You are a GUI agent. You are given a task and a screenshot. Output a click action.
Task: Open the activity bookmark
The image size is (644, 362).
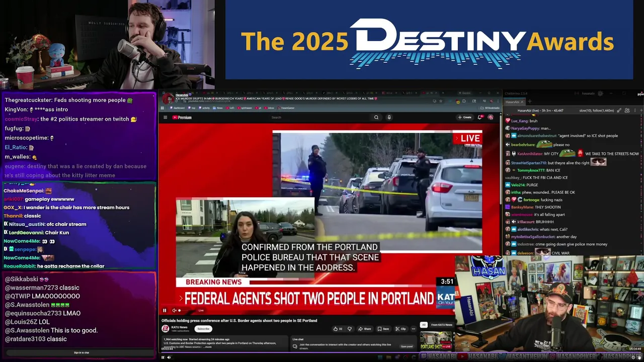(x=205, y=108)
